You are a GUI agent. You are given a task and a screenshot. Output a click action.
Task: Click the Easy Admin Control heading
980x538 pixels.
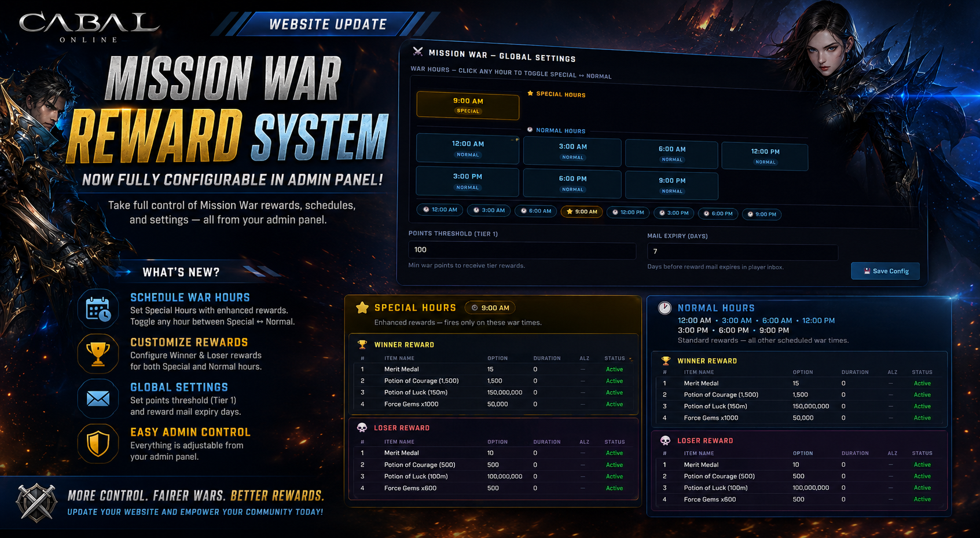point(190,432)
